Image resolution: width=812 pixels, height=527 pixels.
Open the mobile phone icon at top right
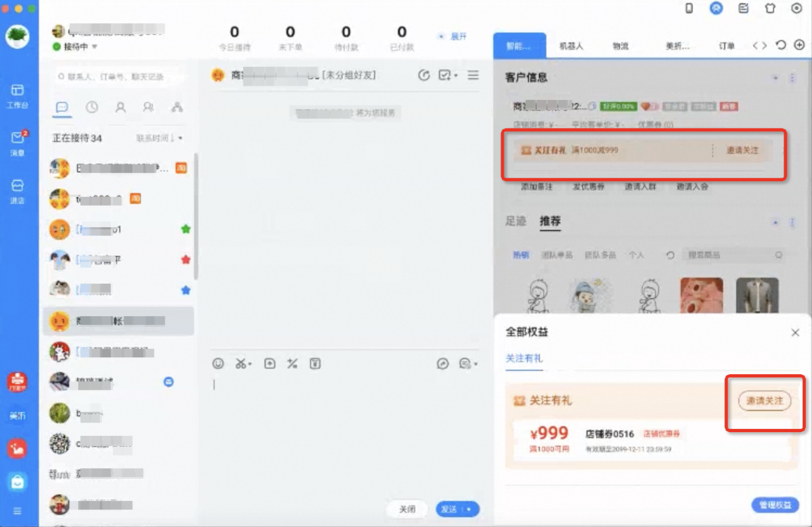(689, 8)
